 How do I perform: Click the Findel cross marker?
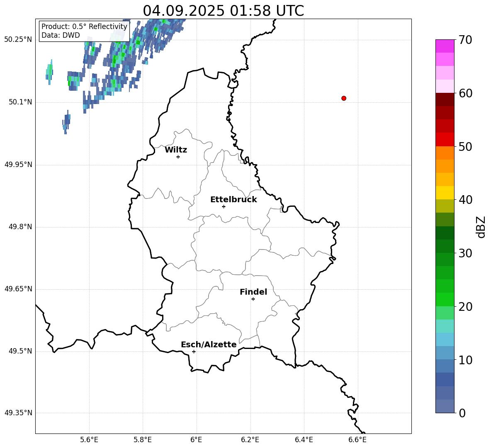coord(253,299)
